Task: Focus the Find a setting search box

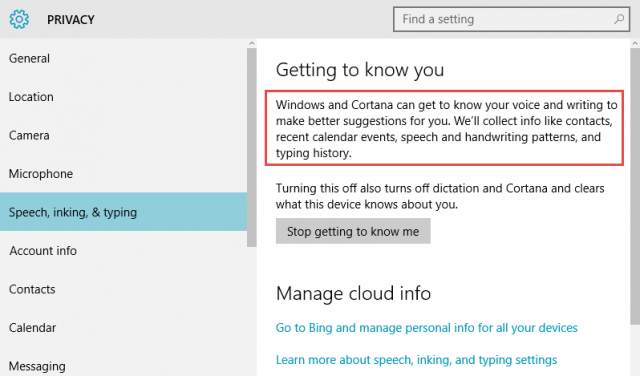Action: click(x=511, y=19)
